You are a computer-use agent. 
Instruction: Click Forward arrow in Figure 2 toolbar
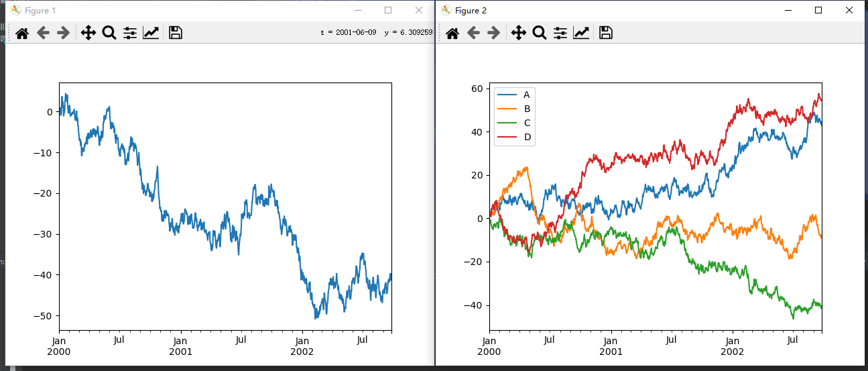coord(494,33)
